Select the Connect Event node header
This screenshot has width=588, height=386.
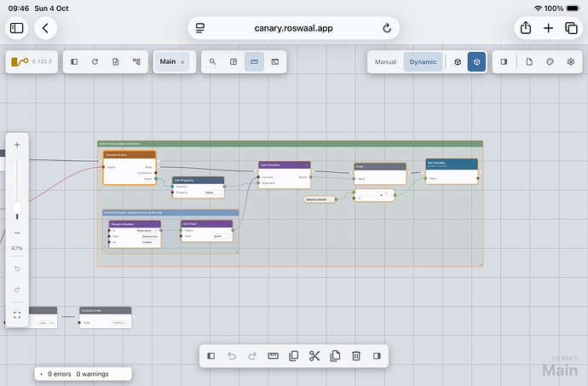130,154
